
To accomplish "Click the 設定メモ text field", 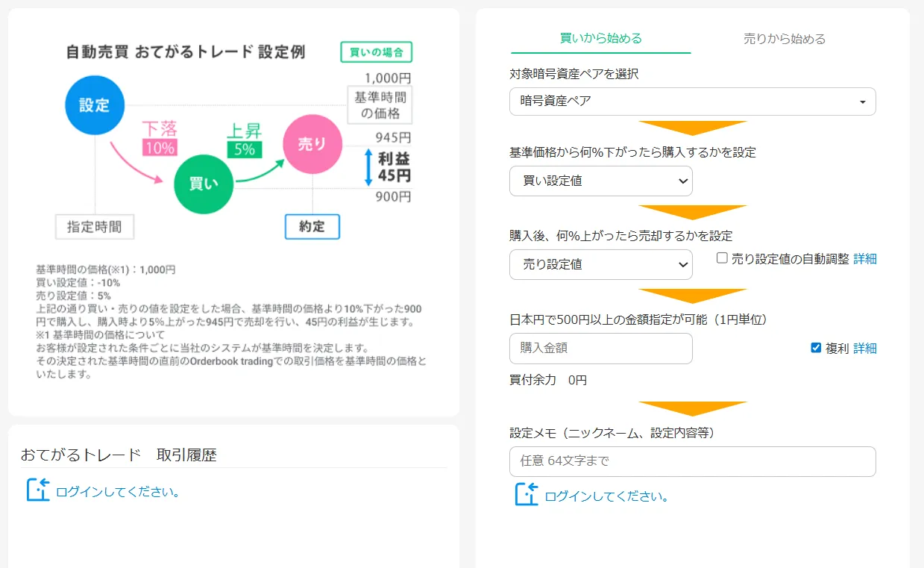I will 692,461.
